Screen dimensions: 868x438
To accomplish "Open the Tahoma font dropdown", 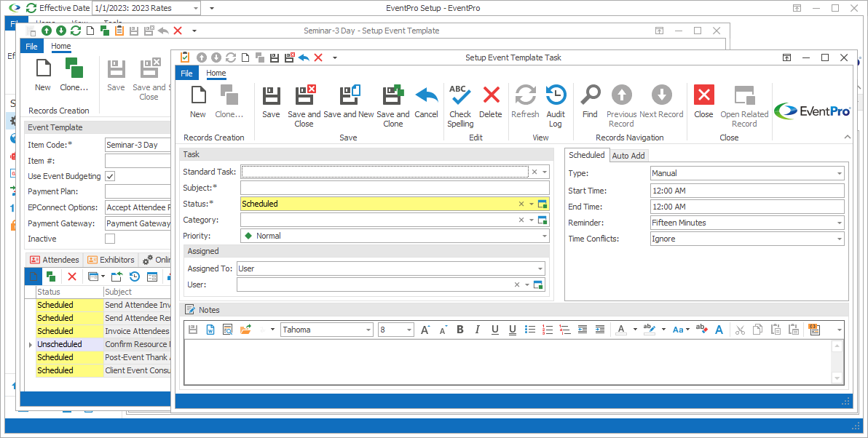I will [368, 330].
